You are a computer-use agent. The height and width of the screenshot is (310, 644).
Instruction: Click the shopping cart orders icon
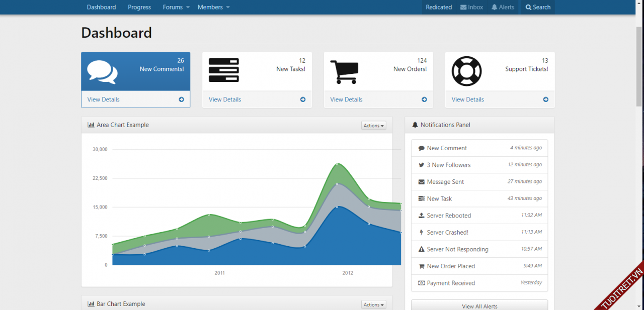coord(344,72)
